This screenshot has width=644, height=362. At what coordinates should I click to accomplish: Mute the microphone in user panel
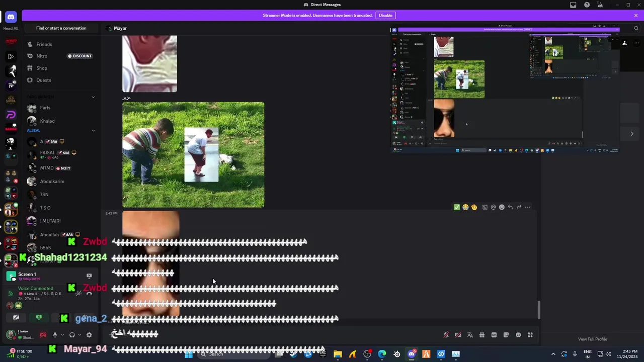click(x=55, y=335)
